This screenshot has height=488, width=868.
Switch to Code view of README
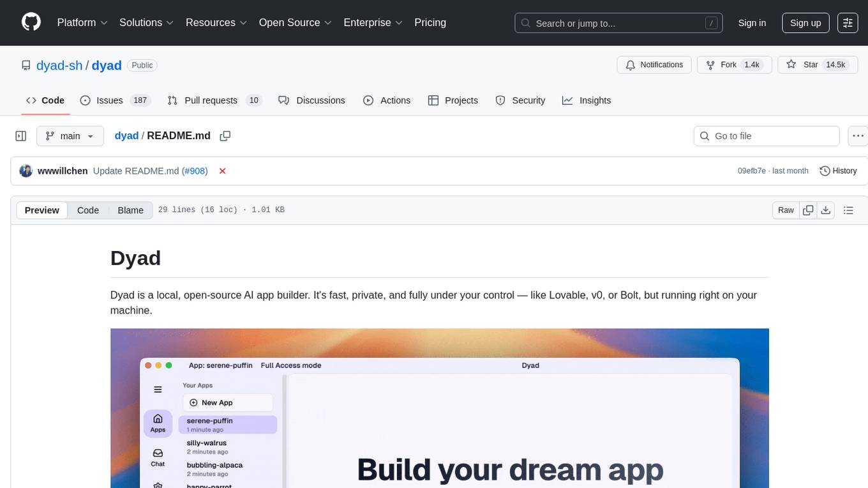click(x=88, y=210)
